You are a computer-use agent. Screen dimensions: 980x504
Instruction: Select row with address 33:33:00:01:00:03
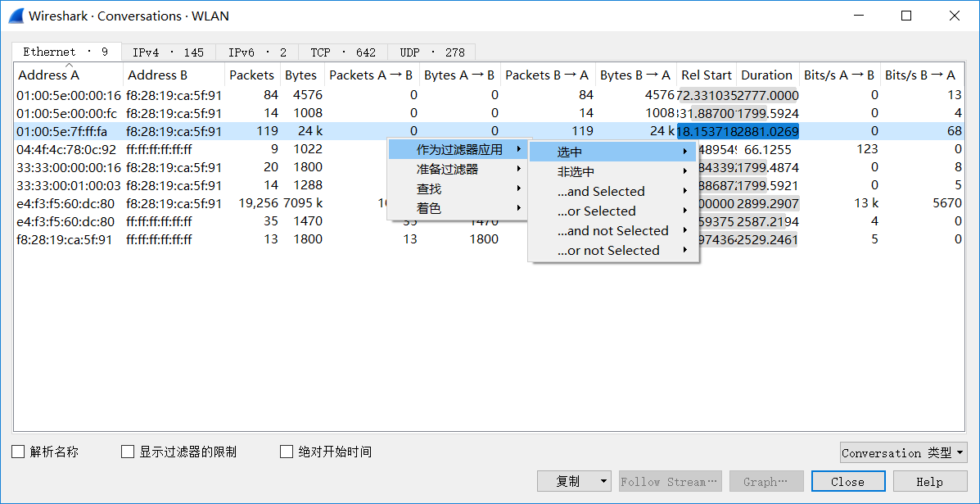[490, 185]
